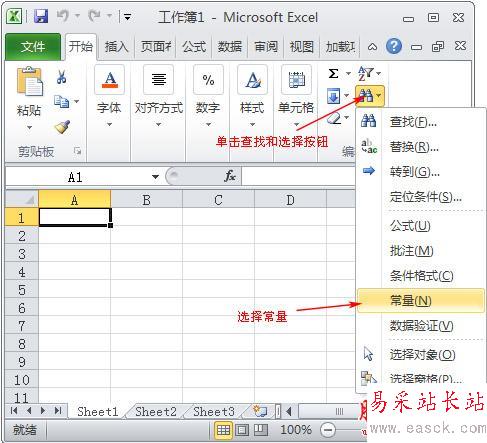The height and width of the screenshot is (443, 487).
Task: Choose 选择对象(O) menu item
Action: (421, 354)
